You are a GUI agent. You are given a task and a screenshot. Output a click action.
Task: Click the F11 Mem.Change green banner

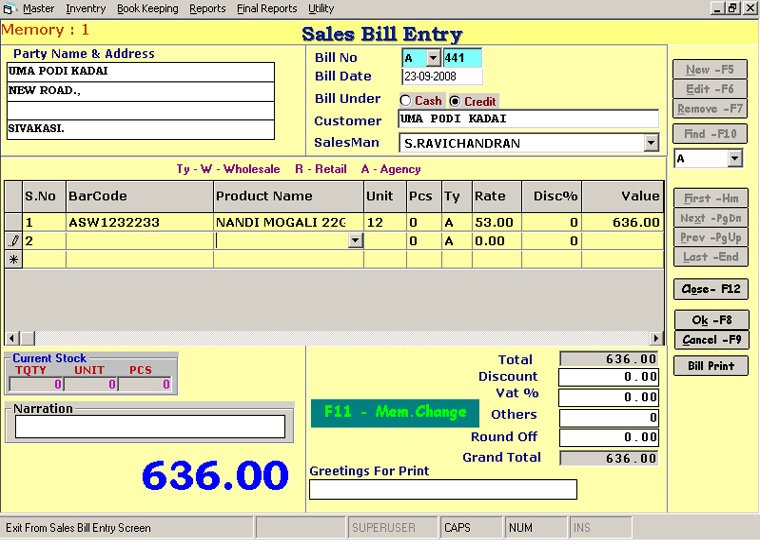click(396, 412)
